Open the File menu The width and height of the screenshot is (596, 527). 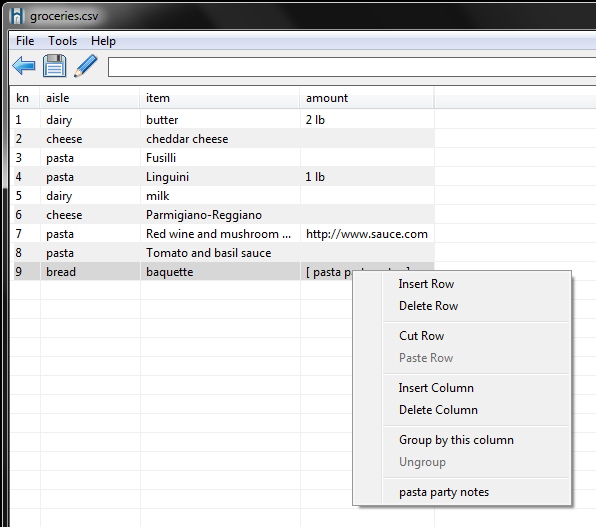point(25,41)
